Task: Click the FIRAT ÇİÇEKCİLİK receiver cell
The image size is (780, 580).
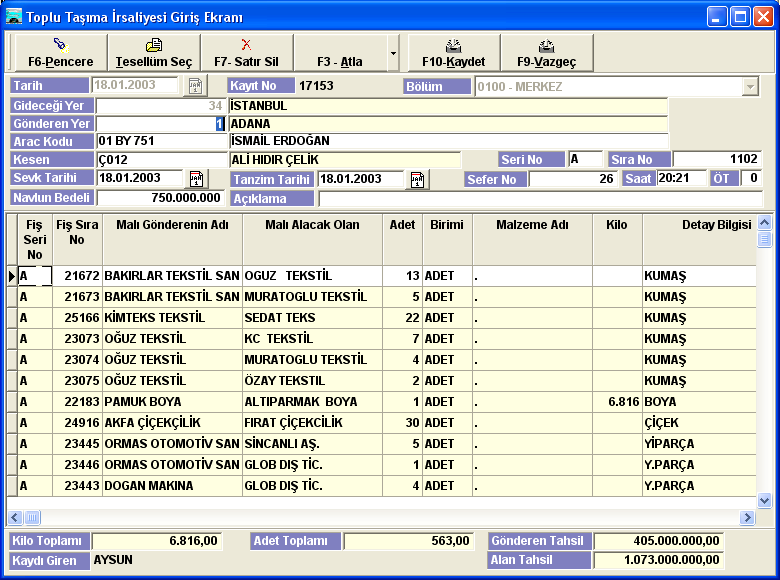Action: (312, 423)
